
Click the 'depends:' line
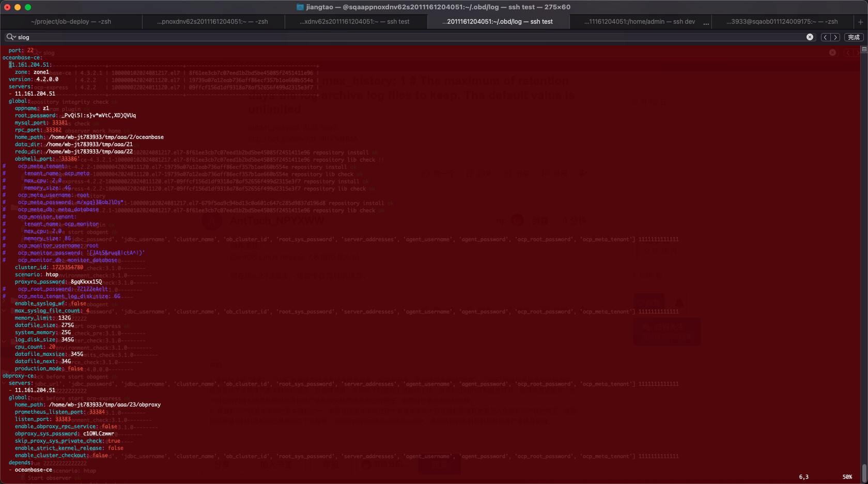point(21,463)
